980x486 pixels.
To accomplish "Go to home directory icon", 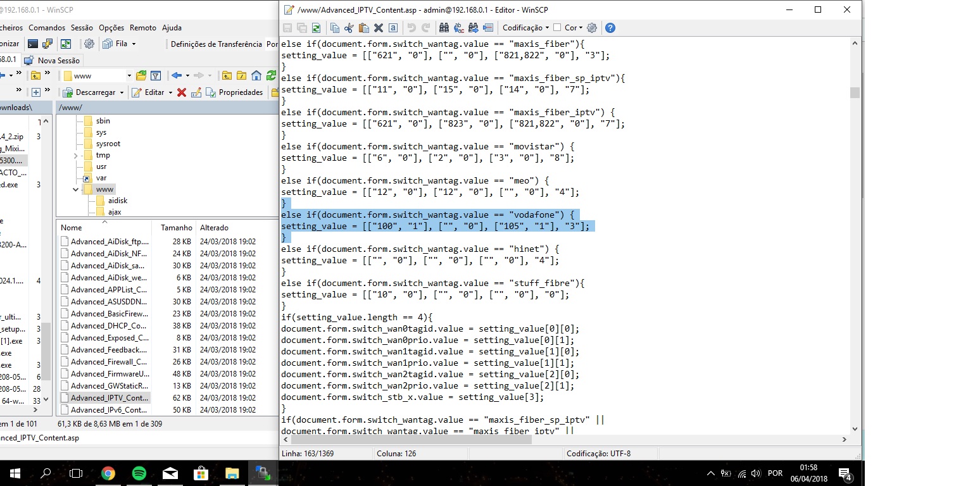I will tap(256, 76).
